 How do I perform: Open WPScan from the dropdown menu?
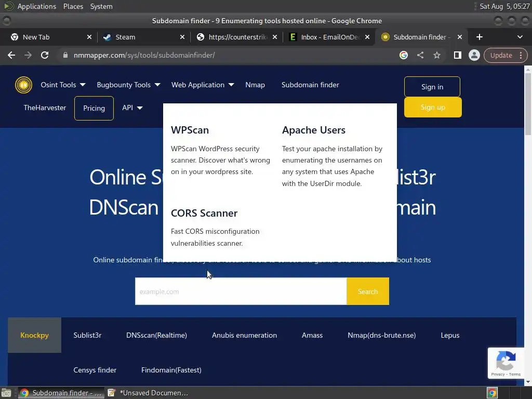(190, 130)
